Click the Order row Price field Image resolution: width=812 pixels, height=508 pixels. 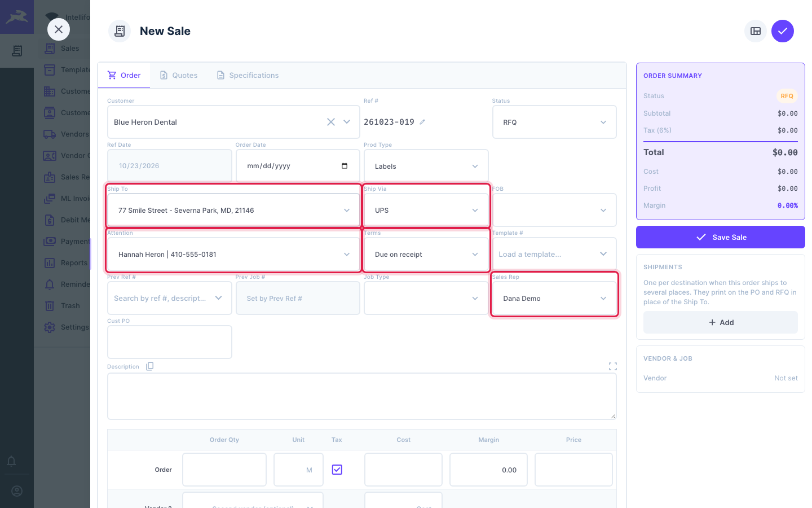tap(573, 470)
